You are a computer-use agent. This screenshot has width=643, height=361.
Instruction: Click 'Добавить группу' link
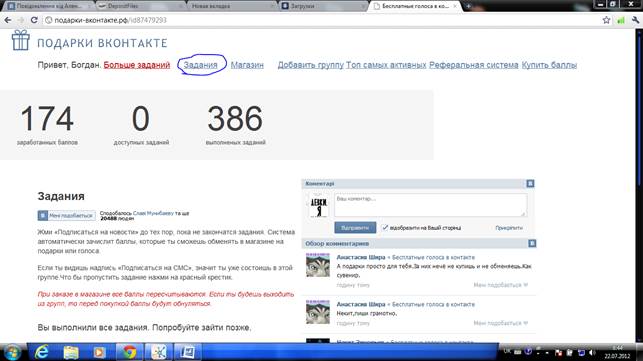point(310,65)
